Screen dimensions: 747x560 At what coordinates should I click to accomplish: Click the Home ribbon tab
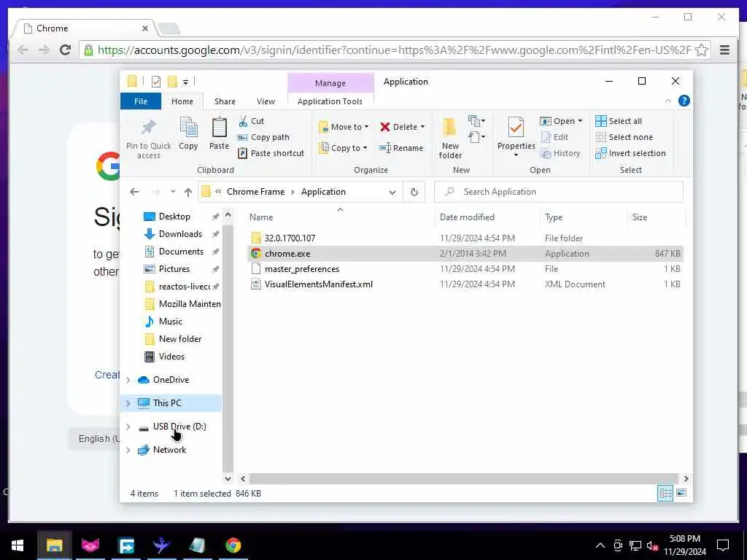coord(182,101)
